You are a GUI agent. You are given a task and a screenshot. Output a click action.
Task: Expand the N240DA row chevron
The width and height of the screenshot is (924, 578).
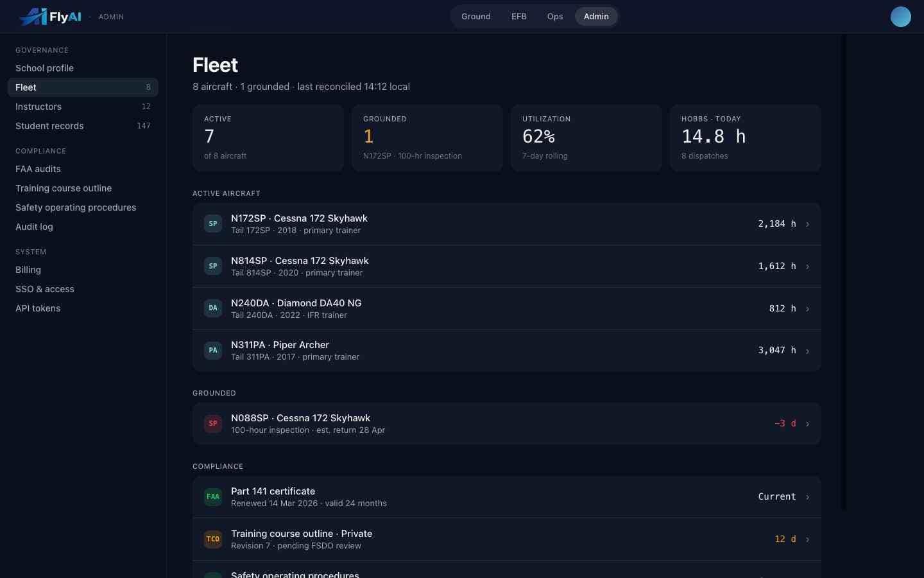coord(807,309)
